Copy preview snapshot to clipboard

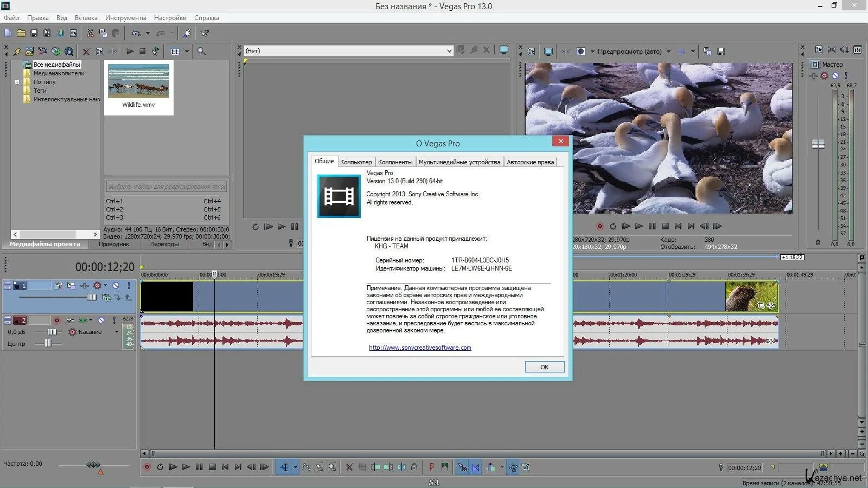[x=707, y=52]
